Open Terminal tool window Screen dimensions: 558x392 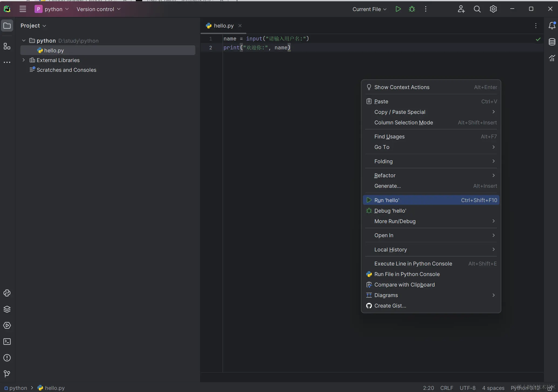(x=7, y=342)
